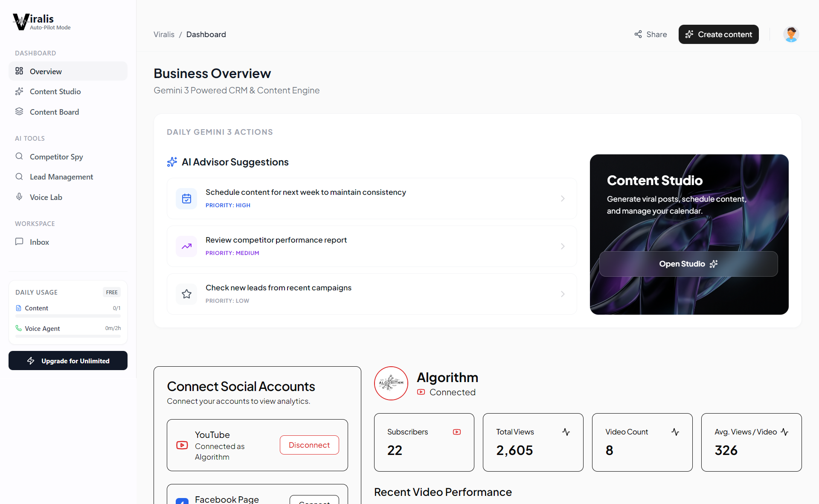This screenshot has height=504, width=819.
Task: Open Lead Management from AI Tools
Action: pos(61,177)
